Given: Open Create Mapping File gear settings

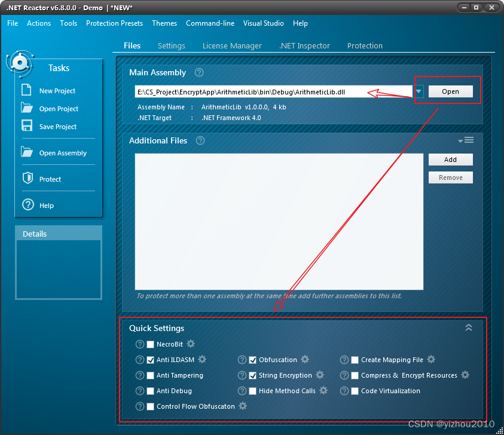Looking at the screenshot, I should (x=431, y=359).
